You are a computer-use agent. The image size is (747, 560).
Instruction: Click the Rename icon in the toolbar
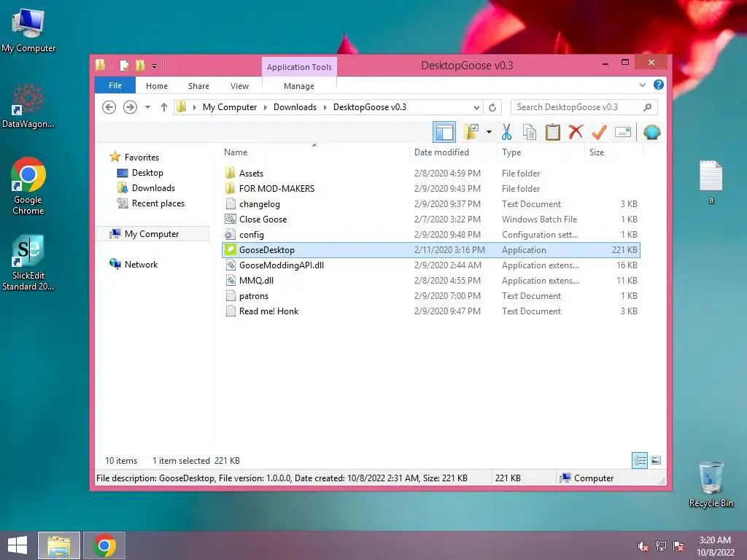point(623,133)
